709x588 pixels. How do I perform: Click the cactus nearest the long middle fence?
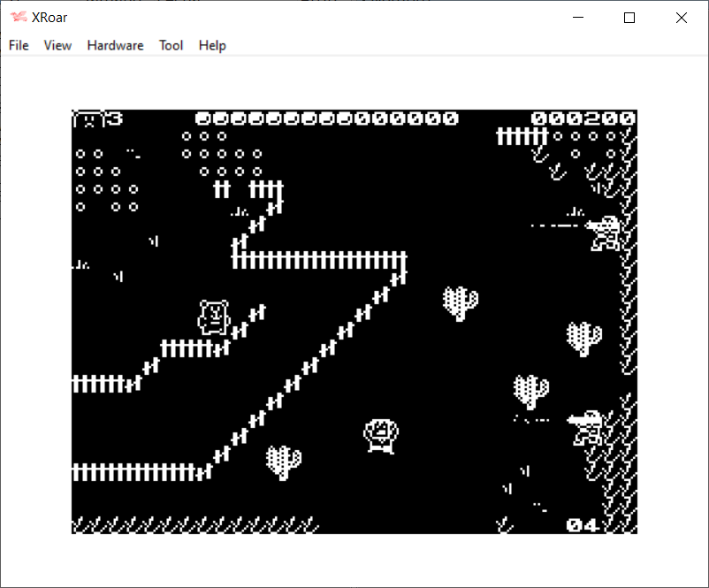coord(460,303)
